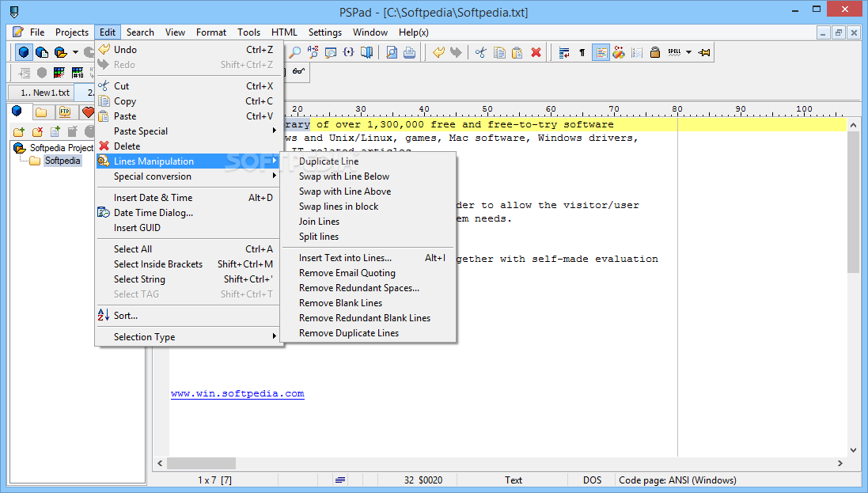Click the yellow Undo arrow in toolbar
Viewport: 868px width, 493px height.
pos(438,52)
